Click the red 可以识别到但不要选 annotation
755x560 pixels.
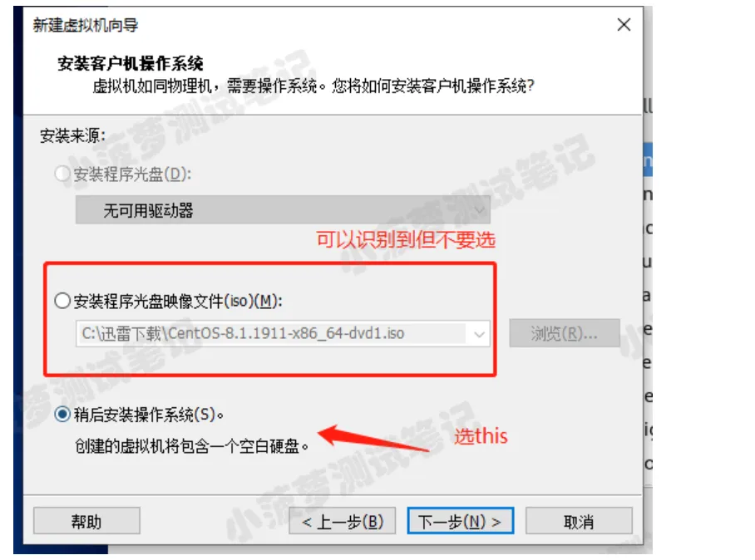click(x=406, y=239)
